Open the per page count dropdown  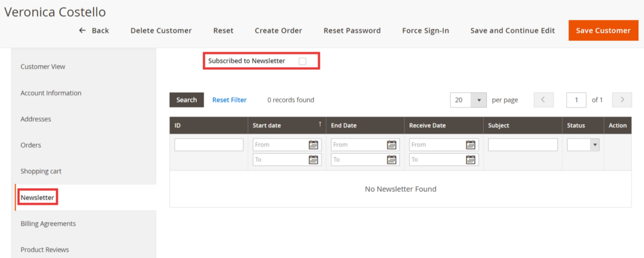tap(469, 100)
